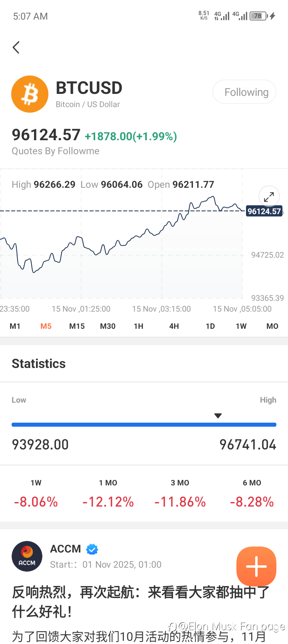The image size is (288, 644).
Task: Select the M15 timeframe
Action: pyautogui.click(x=77, y=326)
